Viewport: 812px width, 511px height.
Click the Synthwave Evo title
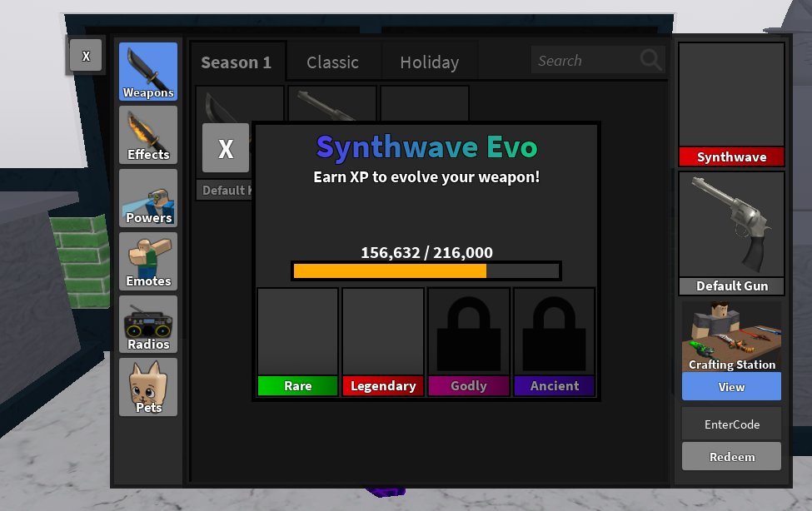pos(426,147)
